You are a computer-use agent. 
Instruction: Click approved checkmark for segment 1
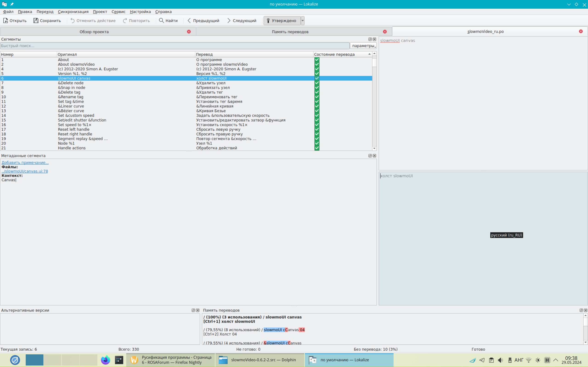tap(317, 60)
